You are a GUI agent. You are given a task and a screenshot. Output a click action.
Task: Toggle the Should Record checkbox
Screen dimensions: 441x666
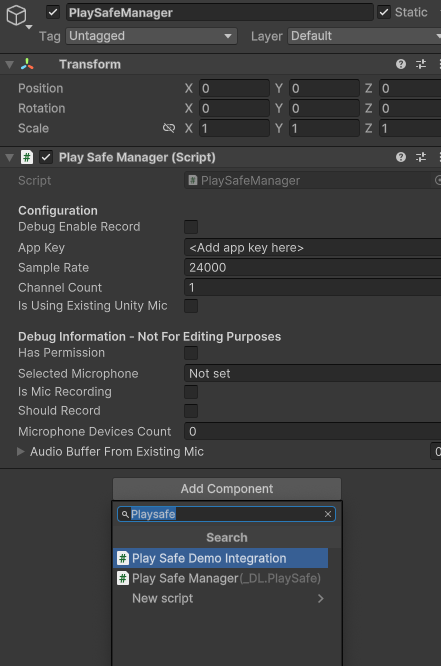191,411
